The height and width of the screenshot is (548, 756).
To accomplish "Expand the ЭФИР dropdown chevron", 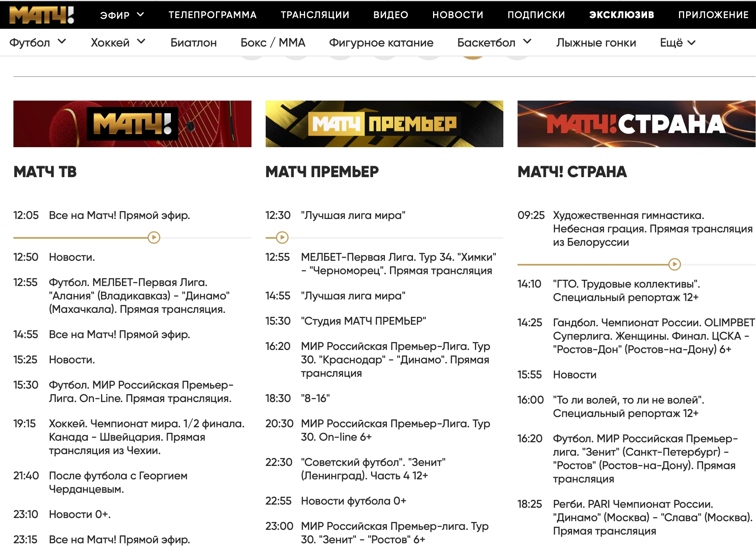I will (x=141, y=15).
